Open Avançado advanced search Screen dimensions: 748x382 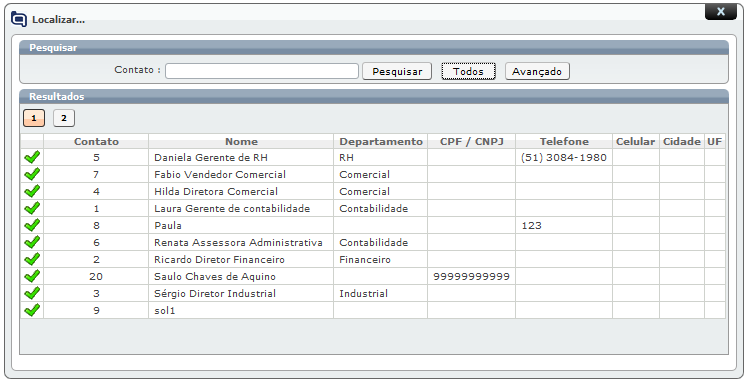(537, 72)
